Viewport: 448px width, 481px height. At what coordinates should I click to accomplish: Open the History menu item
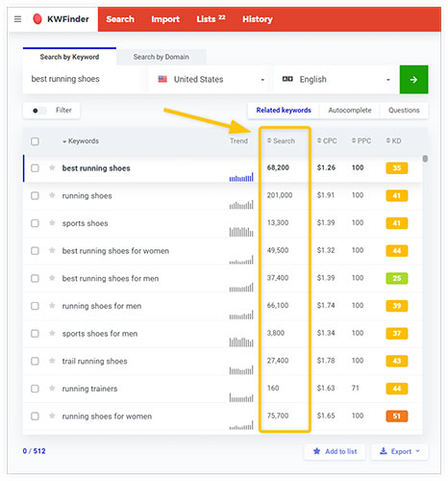tap(258, 19)
